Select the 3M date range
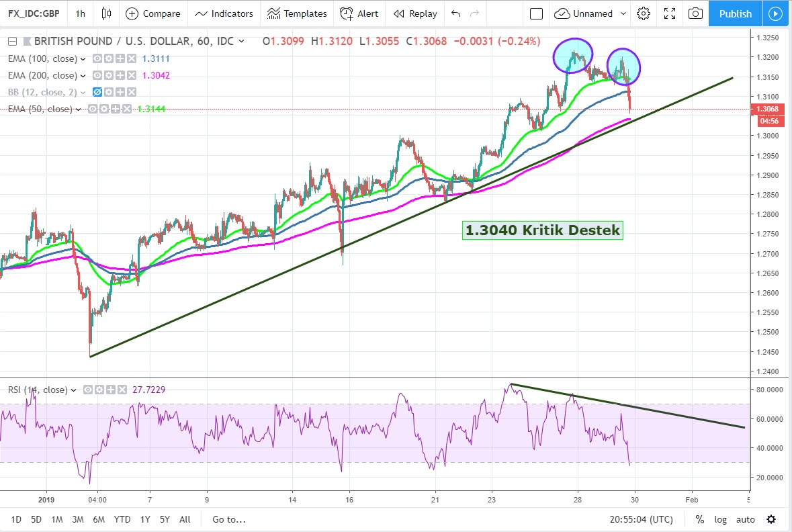 (78, 519)
